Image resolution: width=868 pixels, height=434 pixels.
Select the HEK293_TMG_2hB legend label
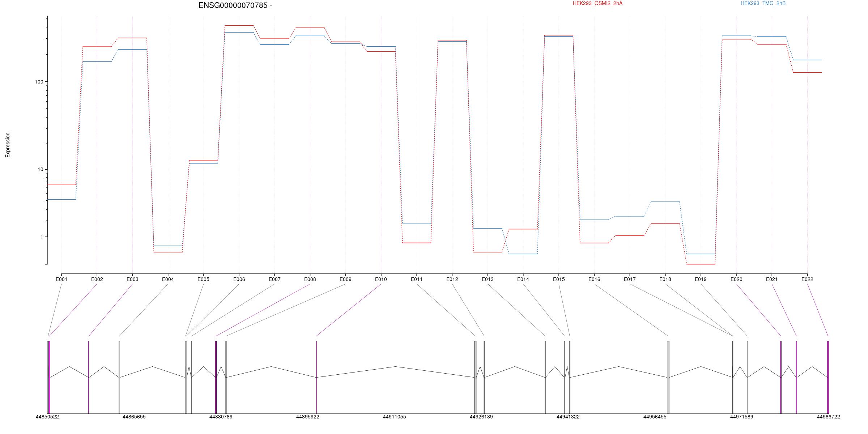pos(763,3)
